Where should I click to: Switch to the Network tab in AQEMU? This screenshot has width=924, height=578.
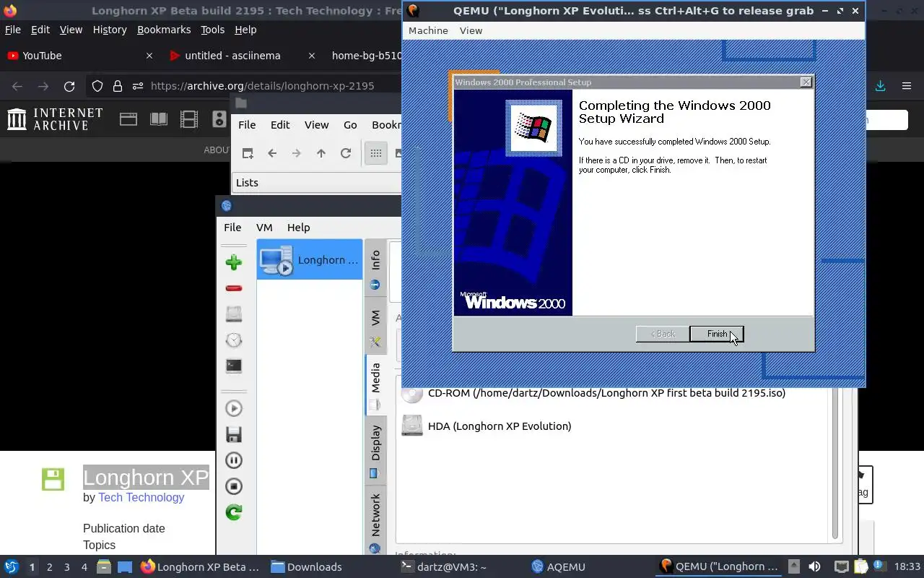(x=375, y=520)
